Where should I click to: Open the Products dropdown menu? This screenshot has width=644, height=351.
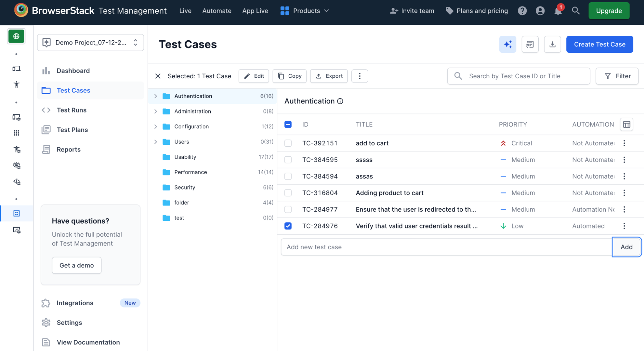[x=305, y=11]
